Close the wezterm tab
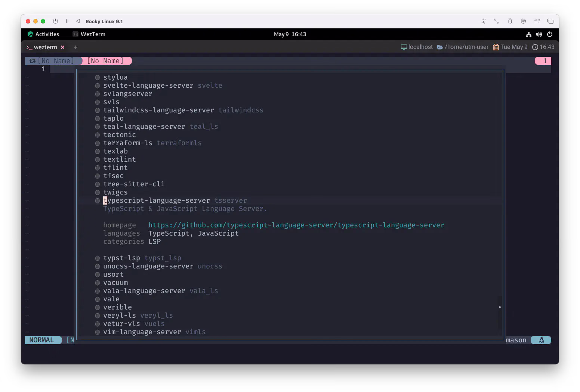 (x=63, y=47)
